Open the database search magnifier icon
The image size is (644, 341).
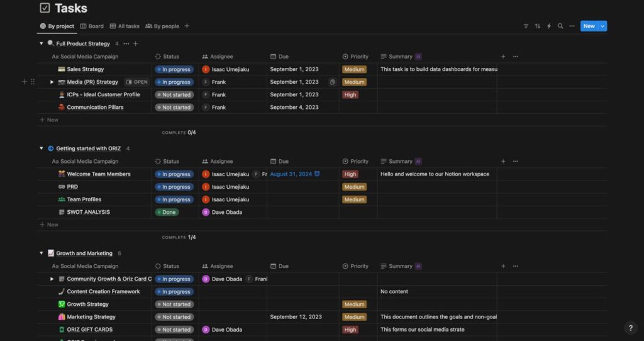(560, 26)
